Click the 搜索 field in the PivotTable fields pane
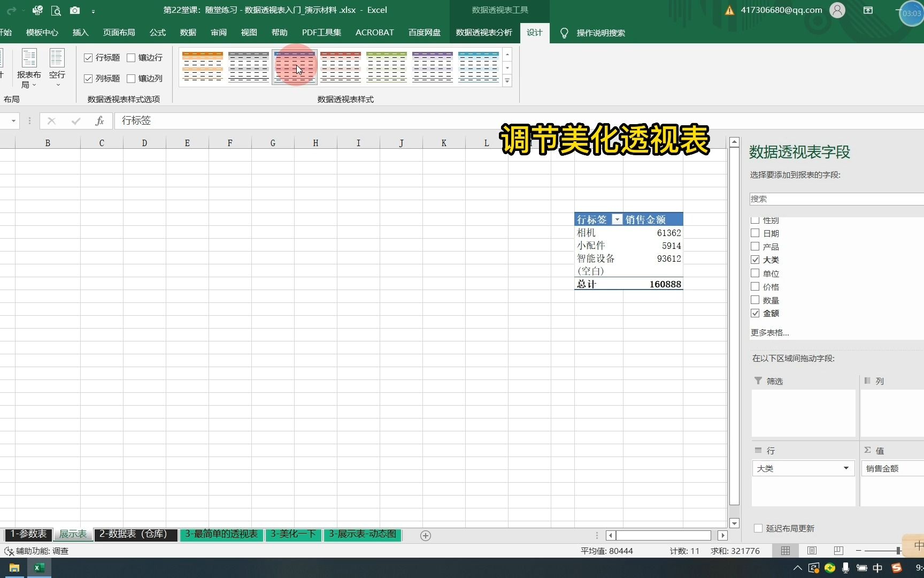The image size is (924, 578). 834,199
